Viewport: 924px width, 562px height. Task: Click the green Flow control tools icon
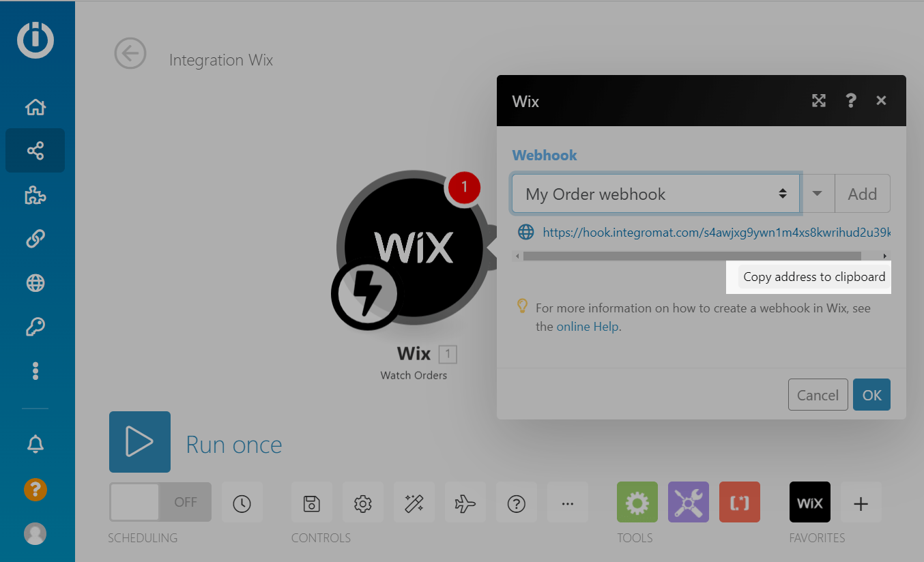point(637,503)
